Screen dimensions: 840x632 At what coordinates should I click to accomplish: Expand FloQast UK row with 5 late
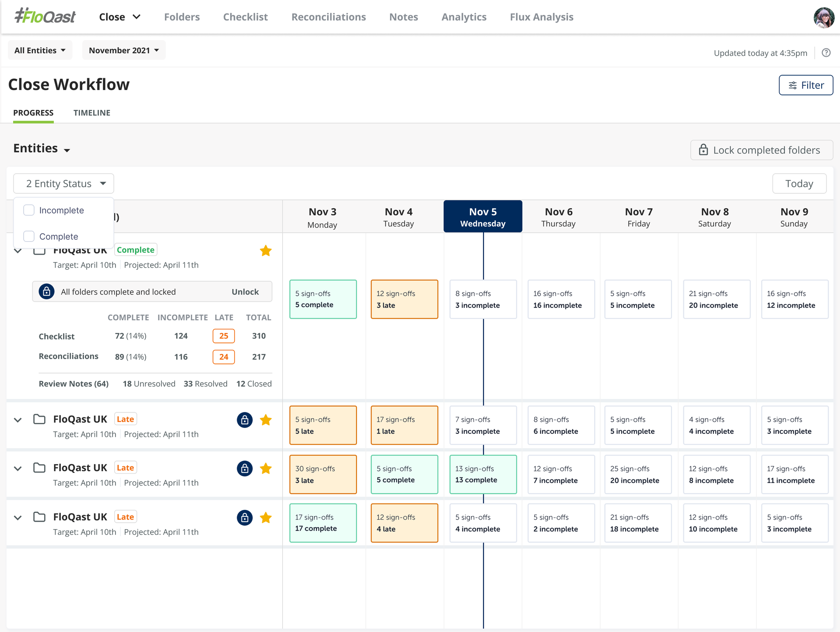pyautogui.click(x=17, y=420)
